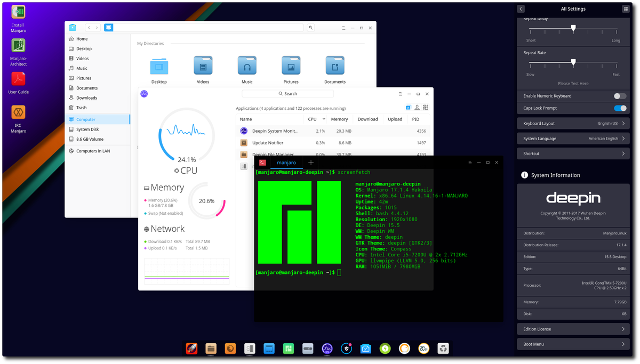The width and height of the screenshot is (640, 364).
Task: Click the System Monitor icon in the dock
Action: [327, 349]
